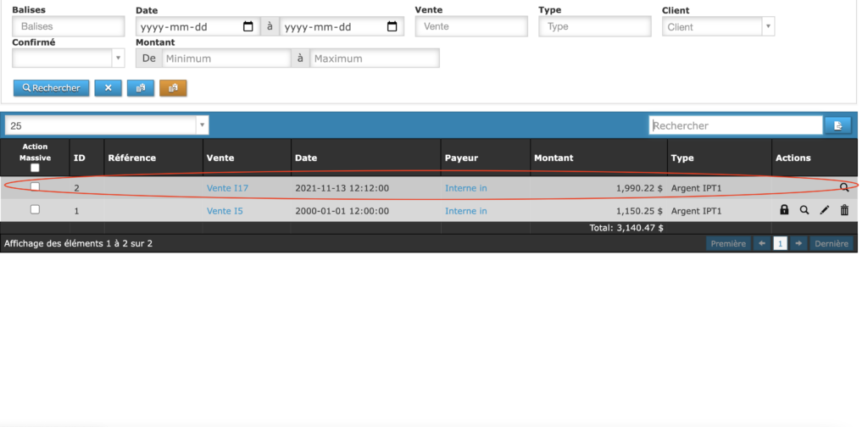Focus the table Rechercher search box

736,125
